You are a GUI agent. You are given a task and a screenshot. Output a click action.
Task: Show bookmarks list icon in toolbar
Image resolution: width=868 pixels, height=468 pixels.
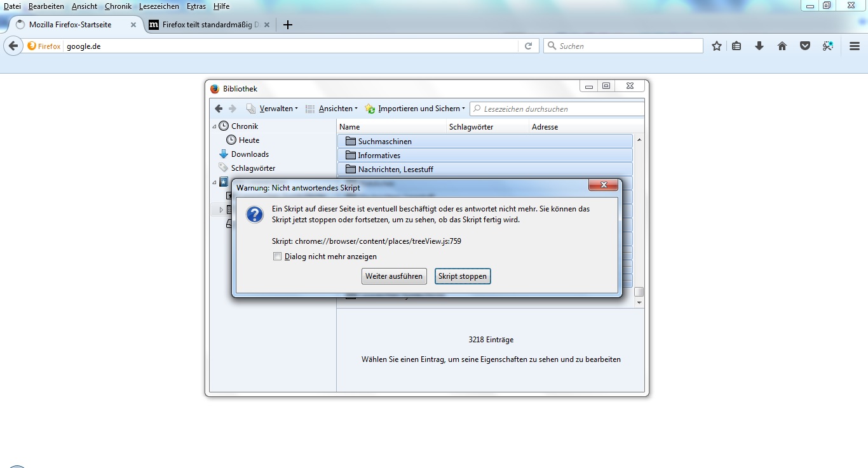point(736,46)
